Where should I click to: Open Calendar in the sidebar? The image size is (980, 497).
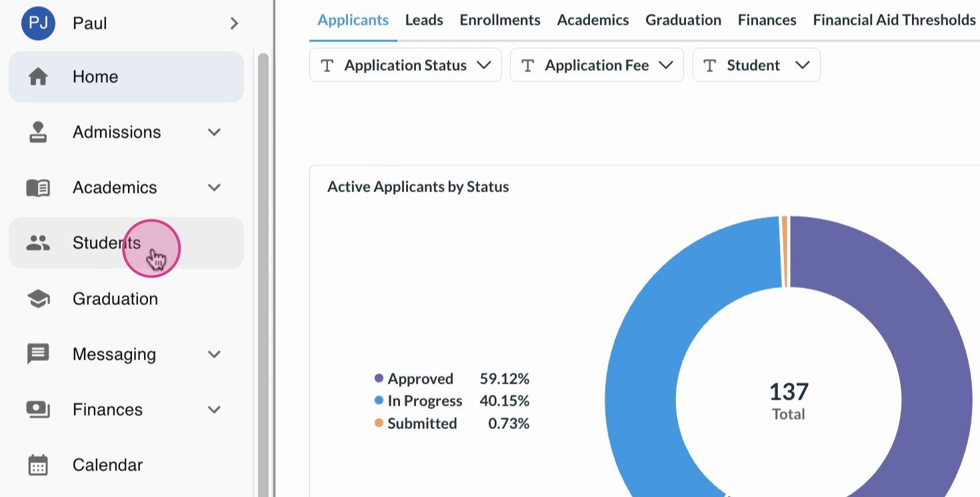tap(126, 465)
